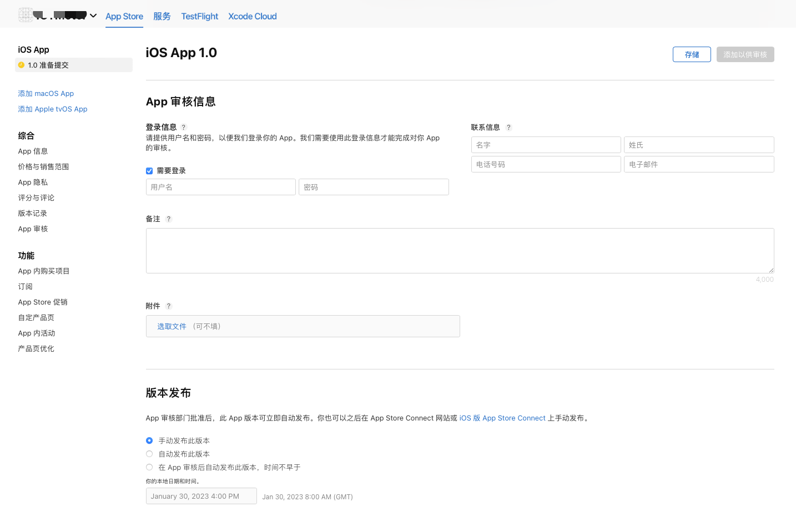Click the iOS App heading in sidebar
The height and width of the screenshot is (532, 796).
(33, 49)
